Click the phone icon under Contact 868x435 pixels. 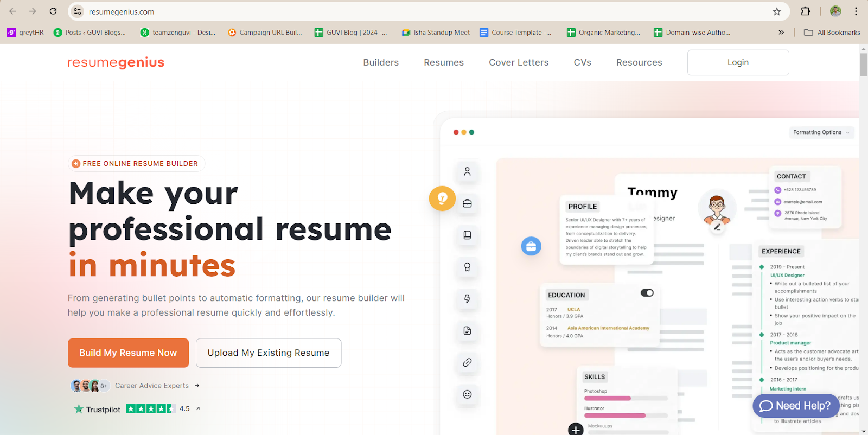(777, 190)
